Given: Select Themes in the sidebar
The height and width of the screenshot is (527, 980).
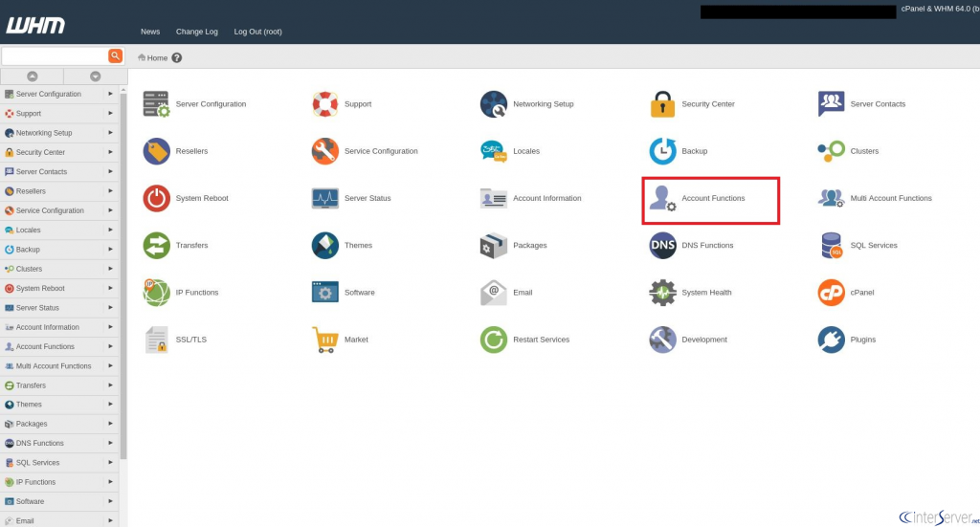Looking at the screenshot, I should click(x=29, y=404).
